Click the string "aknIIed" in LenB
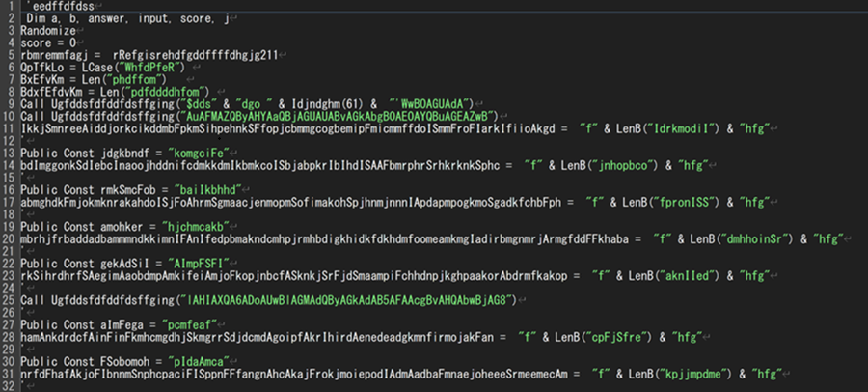Screen dimensions: 868x392 687,276
